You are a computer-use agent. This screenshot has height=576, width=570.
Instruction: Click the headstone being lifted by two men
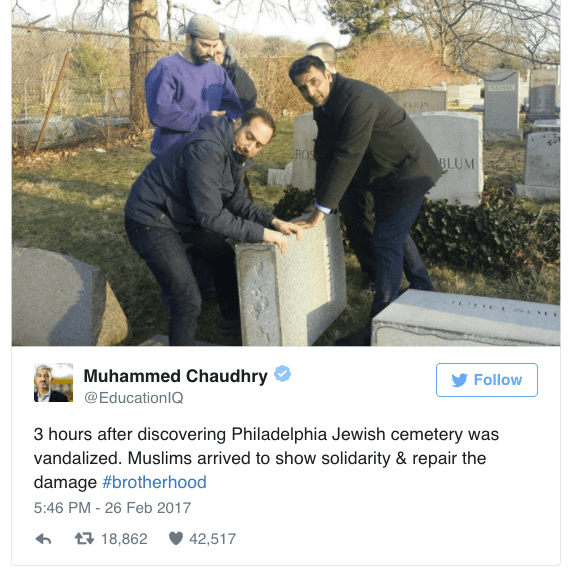[x=291, y=280]
